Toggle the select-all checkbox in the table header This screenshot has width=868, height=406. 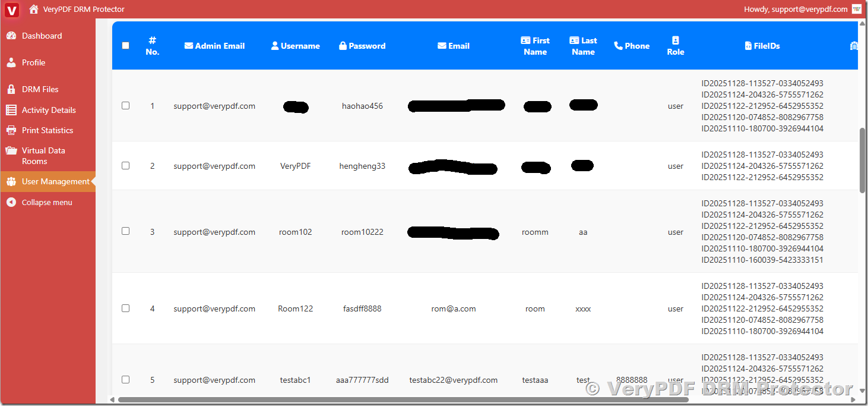tap(125, 45)
